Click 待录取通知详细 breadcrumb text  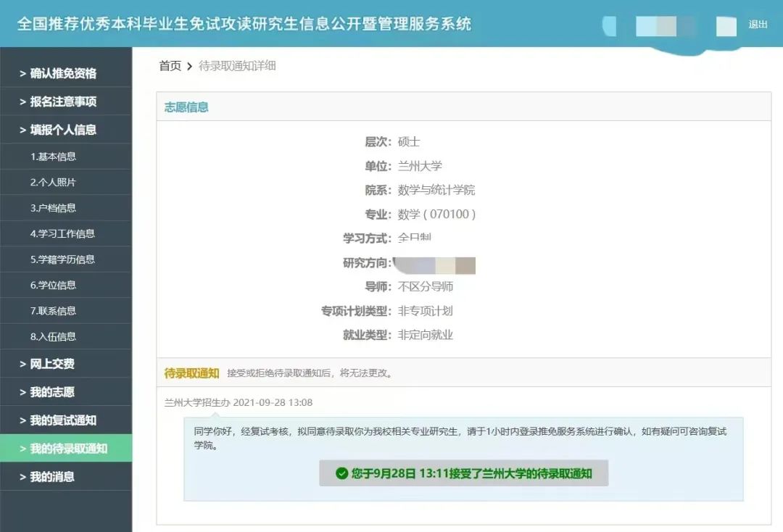[x=237, y=66]
